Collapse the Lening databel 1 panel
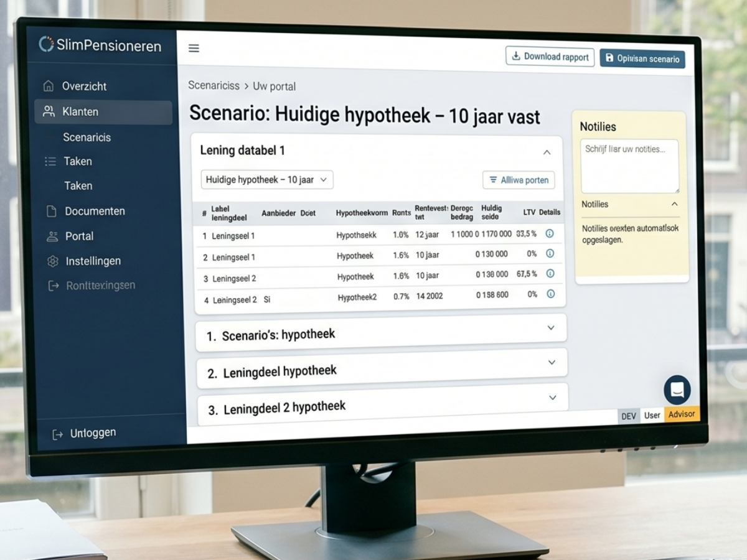This screenshot has height=560, width=747. [547, 152]
